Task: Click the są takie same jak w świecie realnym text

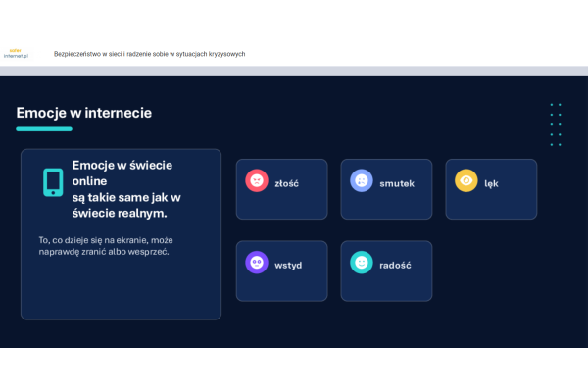Action: 125,205
